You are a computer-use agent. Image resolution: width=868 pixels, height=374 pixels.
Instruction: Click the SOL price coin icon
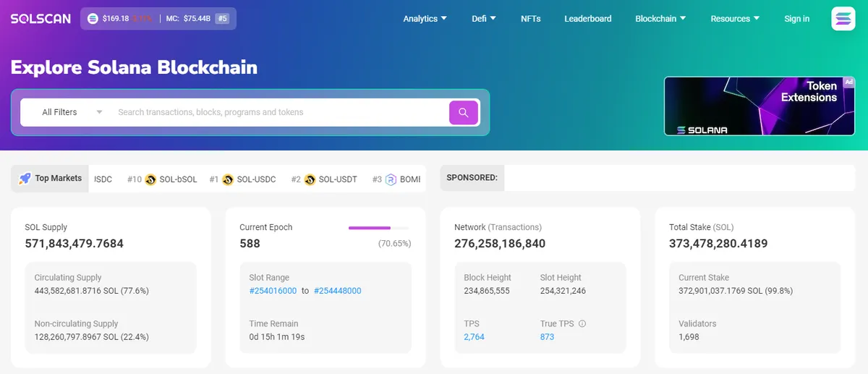(93, 18)
